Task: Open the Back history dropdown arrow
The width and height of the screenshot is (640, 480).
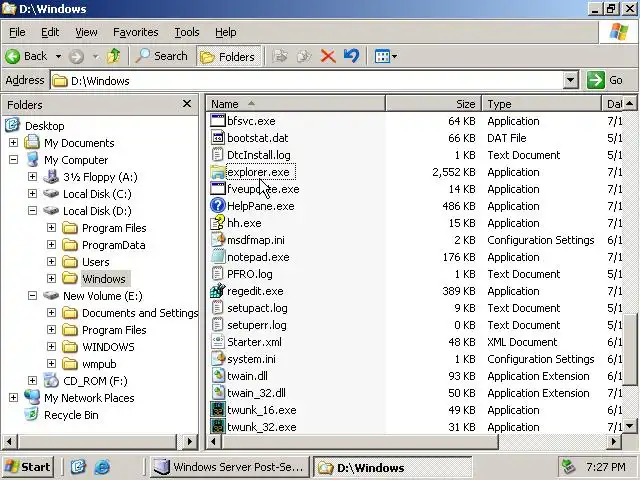Action: (58, 56)
